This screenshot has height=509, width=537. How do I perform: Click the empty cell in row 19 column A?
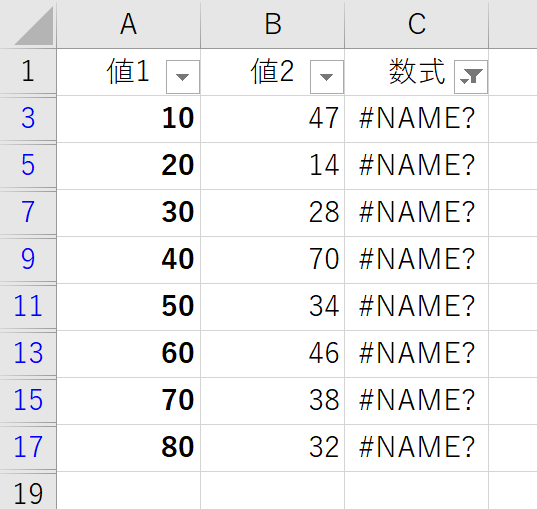[128, 491]
